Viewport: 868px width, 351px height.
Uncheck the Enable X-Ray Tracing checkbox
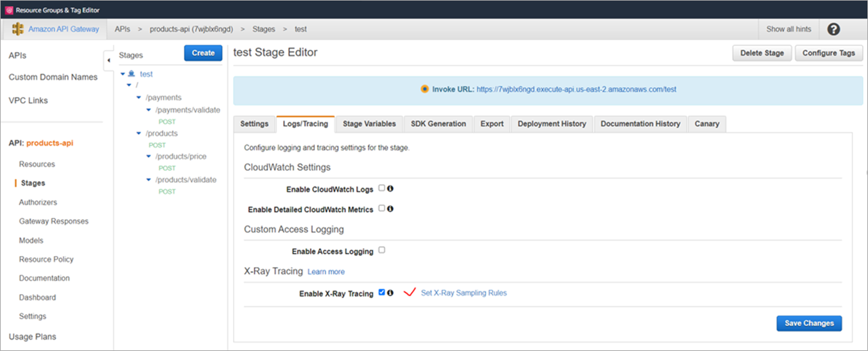[382, 293]
